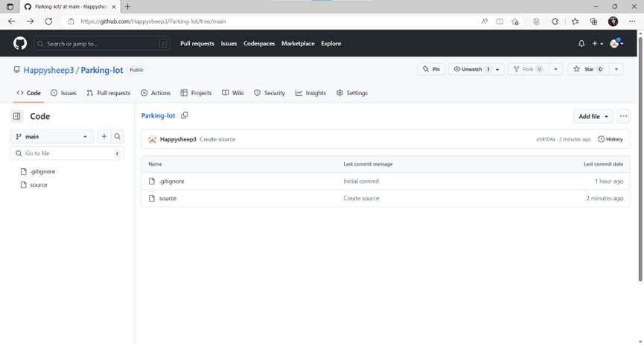Open the main branch selector

tap(52, 137)
